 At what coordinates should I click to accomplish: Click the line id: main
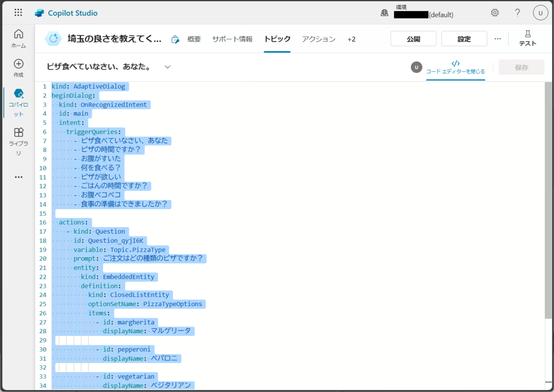(73, 114)
